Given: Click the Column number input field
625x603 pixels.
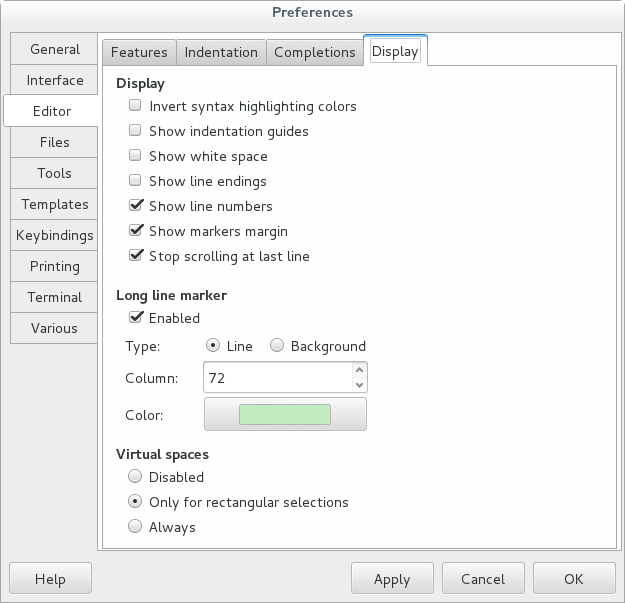Looking at the screenshot, I should [277, 378].
